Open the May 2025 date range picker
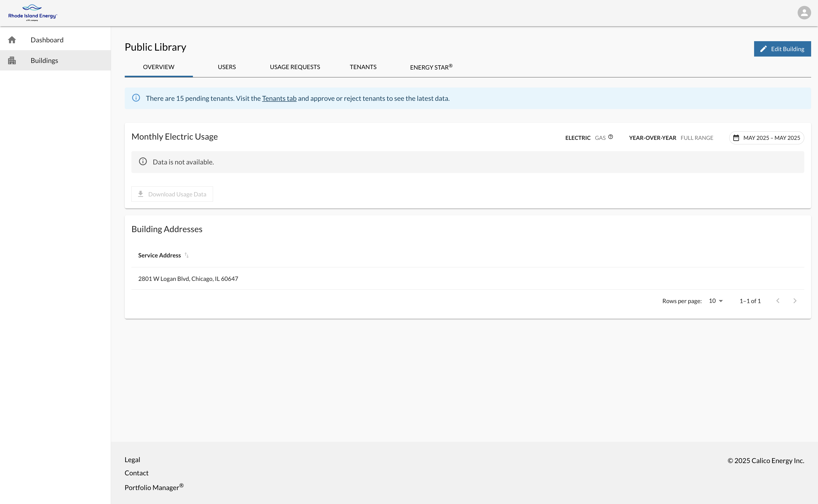Viewport: 818px width, 504px height. (766, 138)
